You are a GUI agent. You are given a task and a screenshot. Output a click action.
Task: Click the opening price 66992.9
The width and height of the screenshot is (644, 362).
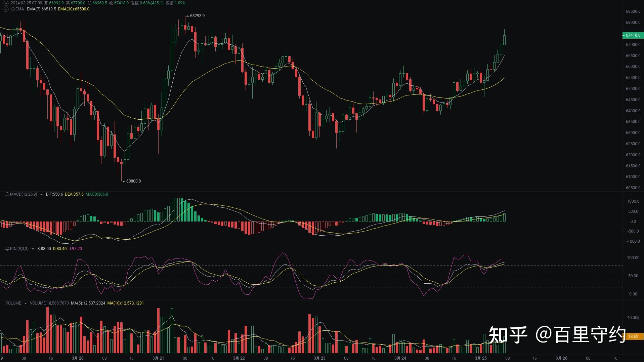[x=56, y=3]
